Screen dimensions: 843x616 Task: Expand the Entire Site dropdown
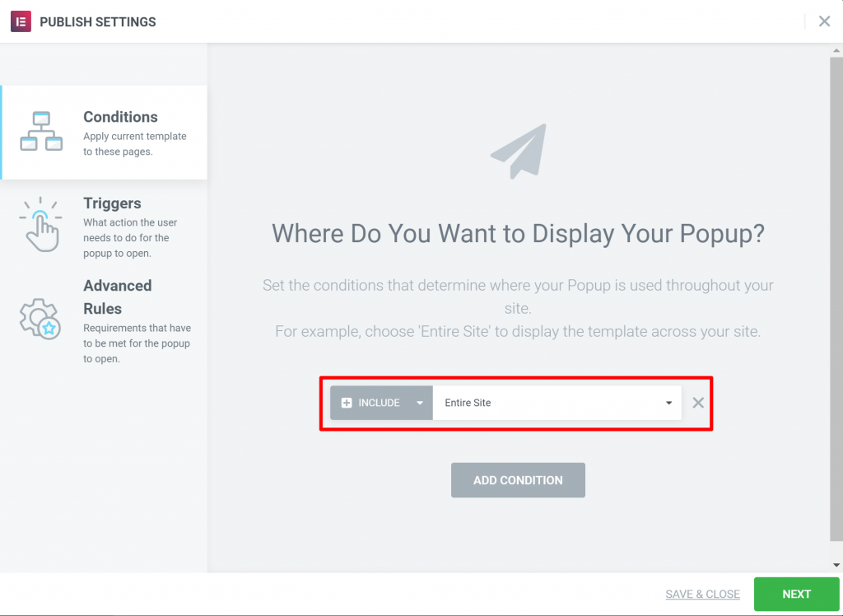click(668, 403)
